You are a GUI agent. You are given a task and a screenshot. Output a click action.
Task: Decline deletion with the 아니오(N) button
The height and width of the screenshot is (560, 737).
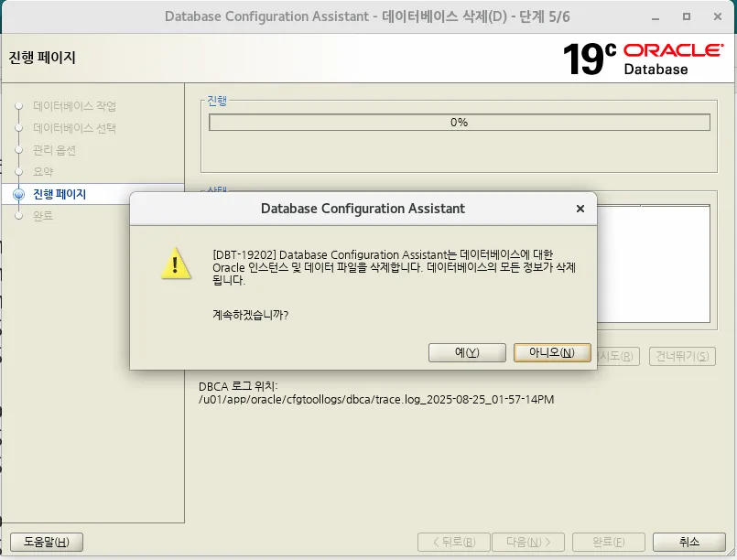pyautogui.click(x=552, y=352)
